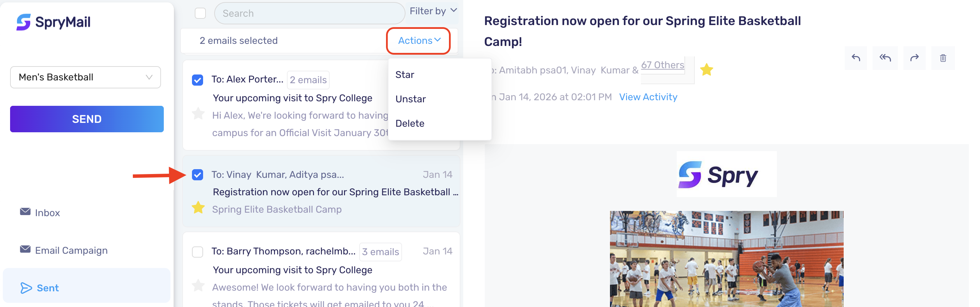Tick the select-all checkbox beside Search
The width and height of the screenshot is (980, 307).
(x=200, y=13)
